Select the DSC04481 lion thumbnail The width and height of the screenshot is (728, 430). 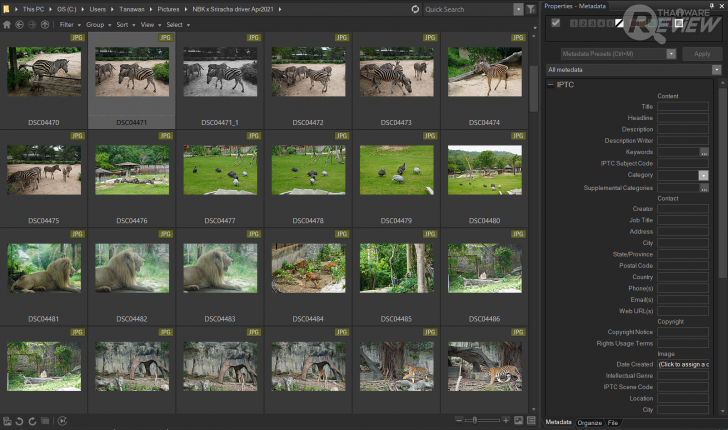44,268
